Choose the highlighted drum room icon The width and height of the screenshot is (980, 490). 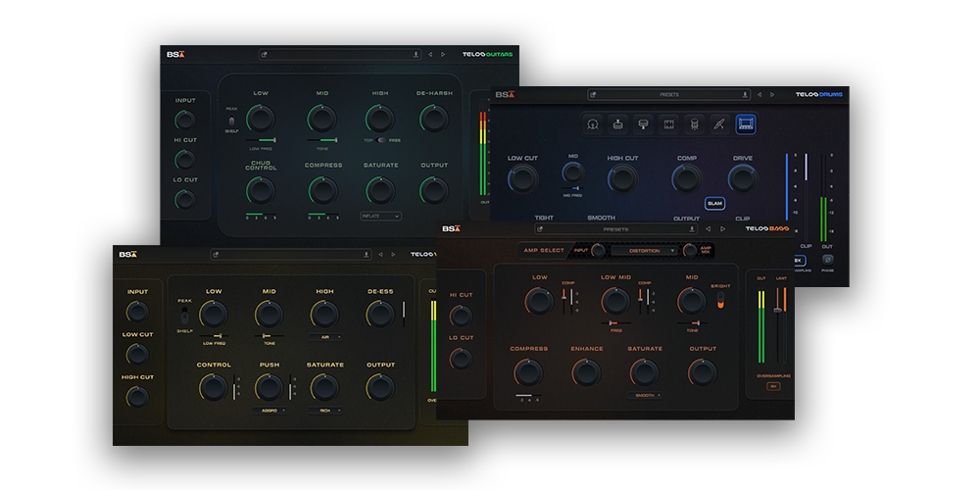746,124
